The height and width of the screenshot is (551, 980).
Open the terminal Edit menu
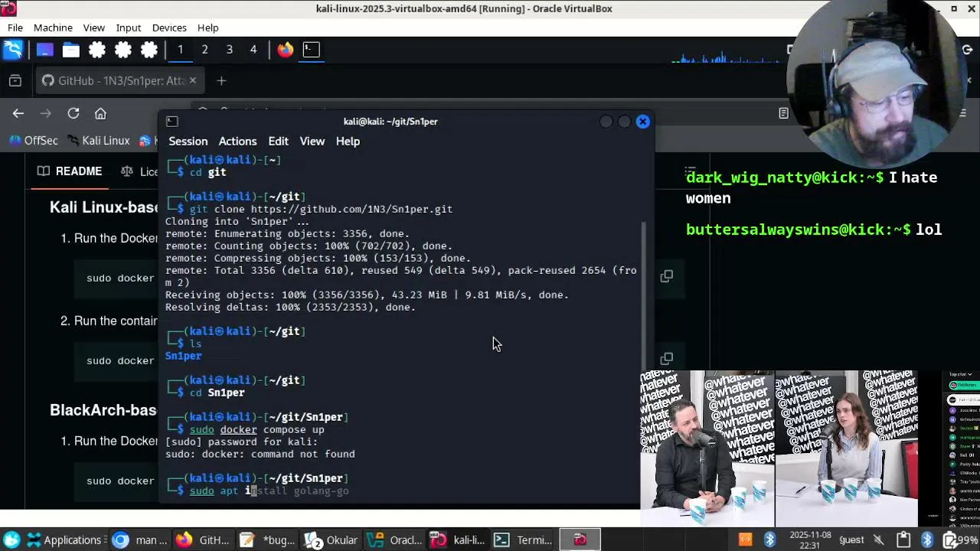coord(278,142)
